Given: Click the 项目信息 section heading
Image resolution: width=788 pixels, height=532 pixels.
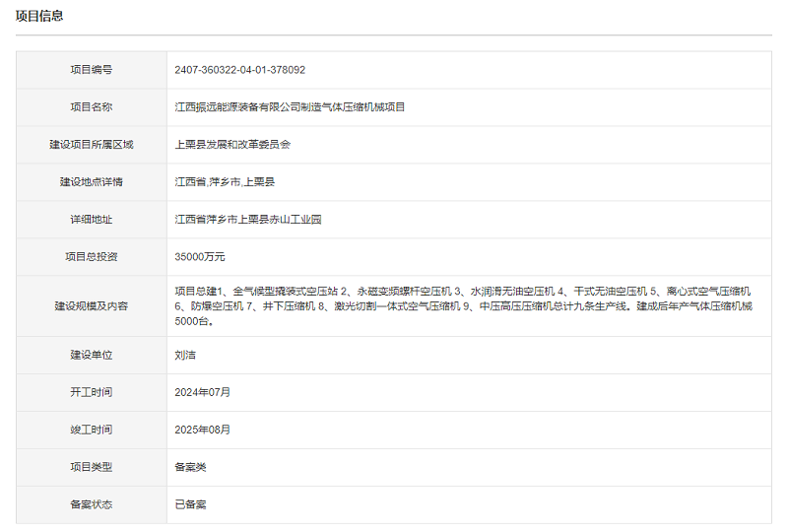Looking at the screenshot, I should [39, 16].
